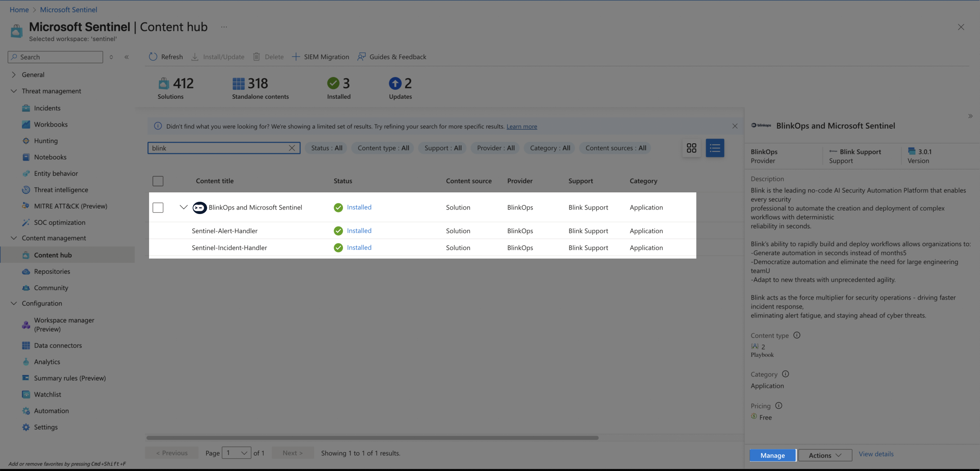Select all rows with header checkbox
Viewport: 980px width, 471px height.
point(158,181)
